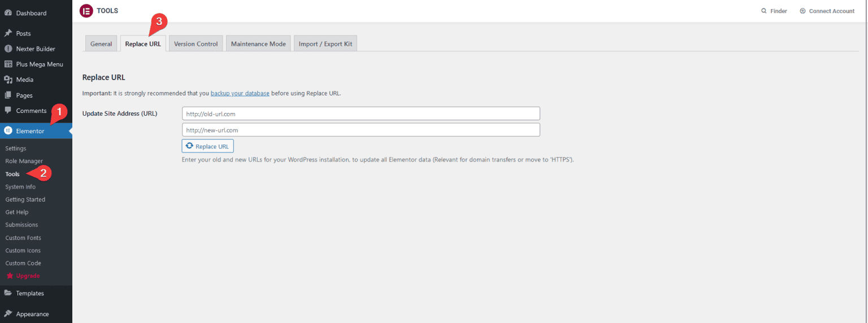Switch to the General tab

click(101, 44)
